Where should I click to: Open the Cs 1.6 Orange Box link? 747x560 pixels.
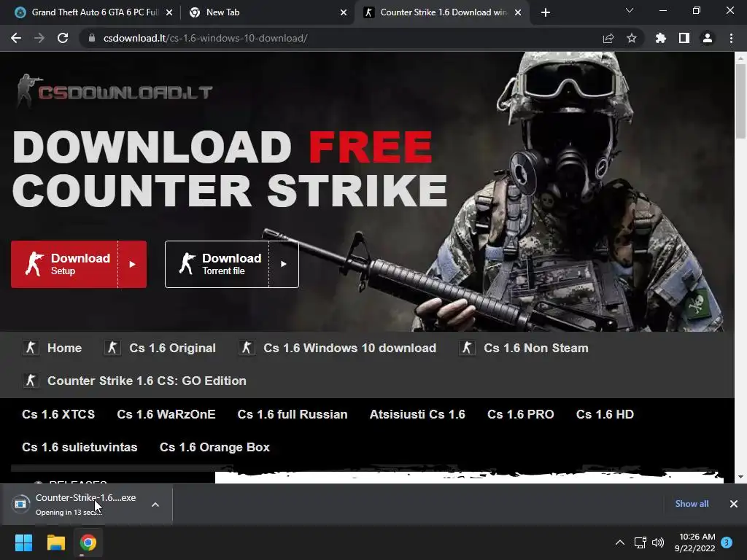(x=215, y=447)
